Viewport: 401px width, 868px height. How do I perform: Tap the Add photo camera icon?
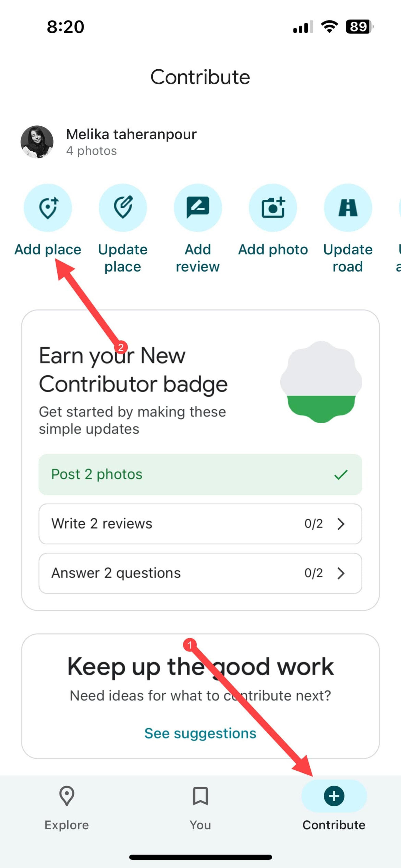273,208
